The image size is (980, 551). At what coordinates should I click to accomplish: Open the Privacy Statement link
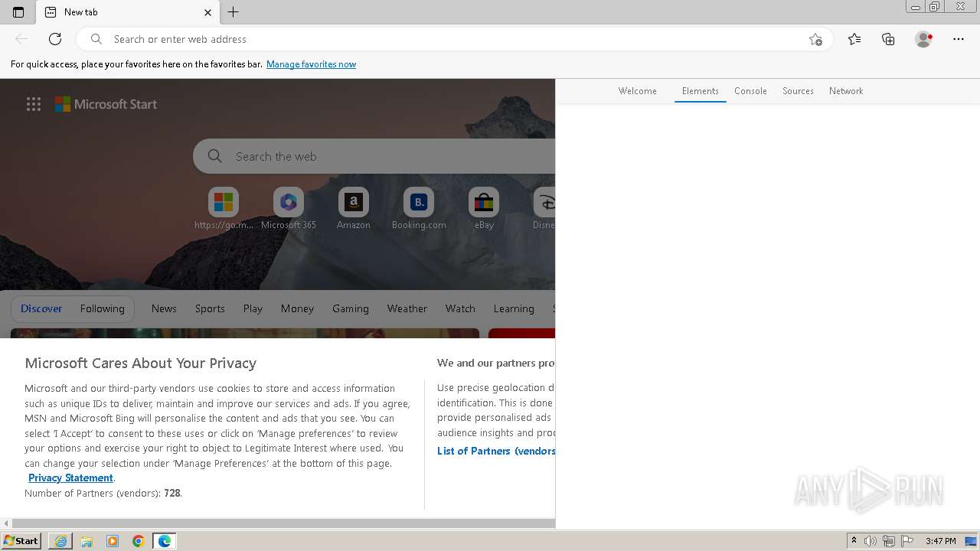click(70, 478)
